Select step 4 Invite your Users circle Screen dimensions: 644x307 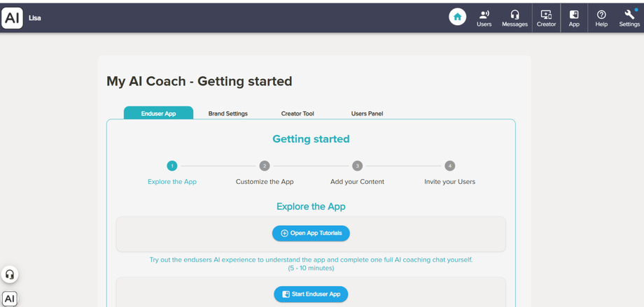pyautogui.click(x=449, y=166)
